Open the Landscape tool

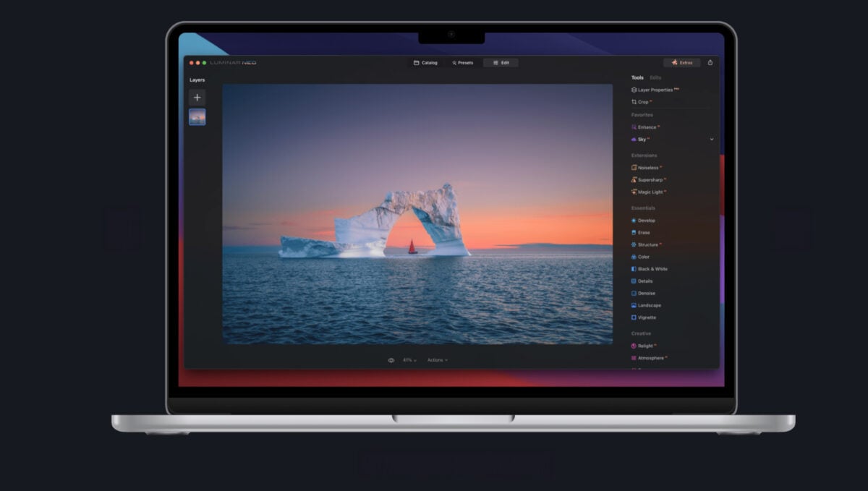(x=646, y=305)
